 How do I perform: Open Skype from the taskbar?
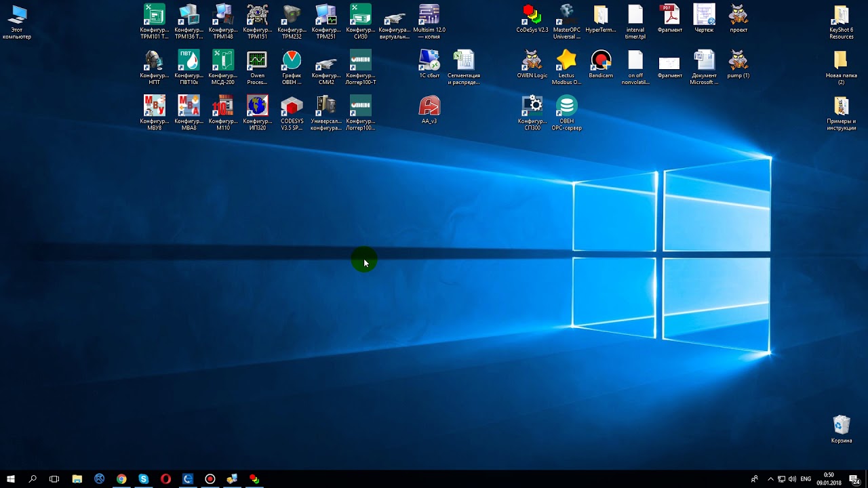click(x=143, y=479)
